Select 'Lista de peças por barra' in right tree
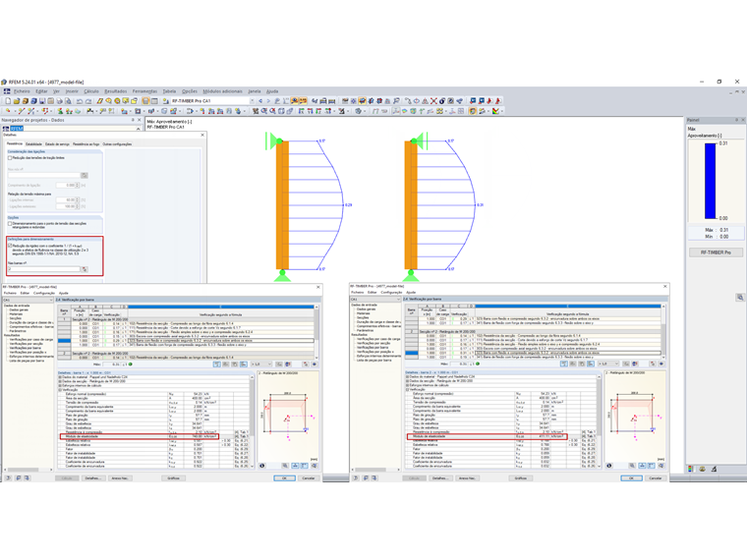The height and width of the screenshot is (560, 747). [373, 361]
